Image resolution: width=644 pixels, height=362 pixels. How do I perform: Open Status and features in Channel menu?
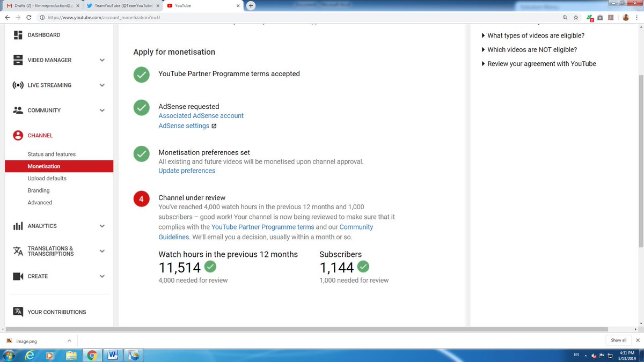pyautogui.click(x=52, y=154)
